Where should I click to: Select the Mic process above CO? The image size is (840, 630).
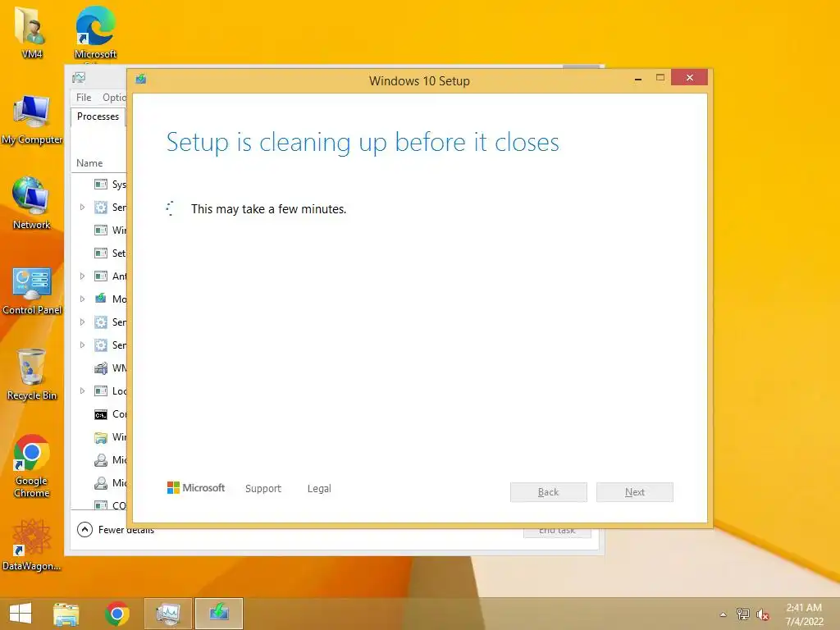point(99,483)
